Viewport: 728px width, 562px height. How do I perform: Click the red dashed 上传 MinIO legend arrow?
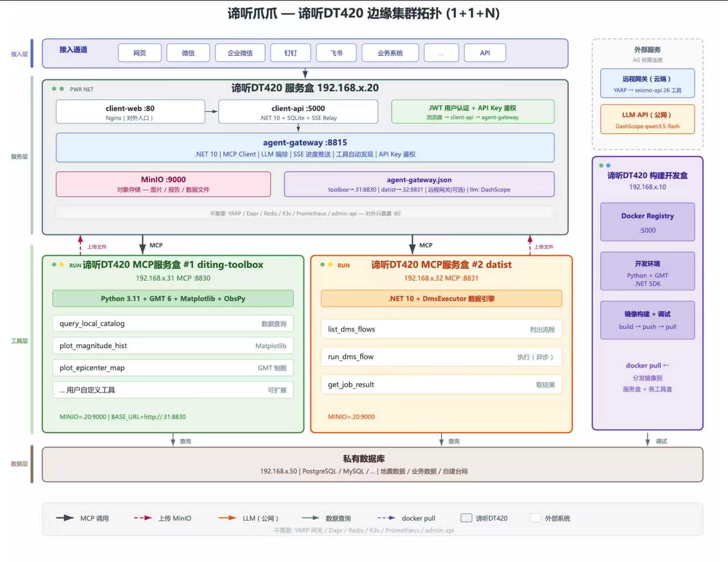pos(143,518)
